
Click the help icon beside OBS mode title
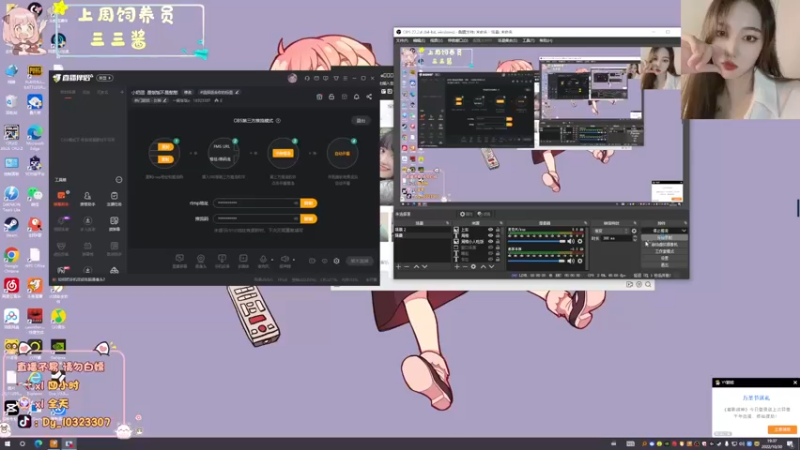278,120
